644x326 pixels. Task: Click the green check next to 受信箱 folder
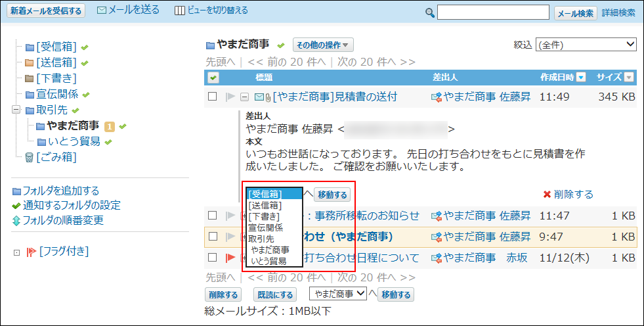pos(85,48)
